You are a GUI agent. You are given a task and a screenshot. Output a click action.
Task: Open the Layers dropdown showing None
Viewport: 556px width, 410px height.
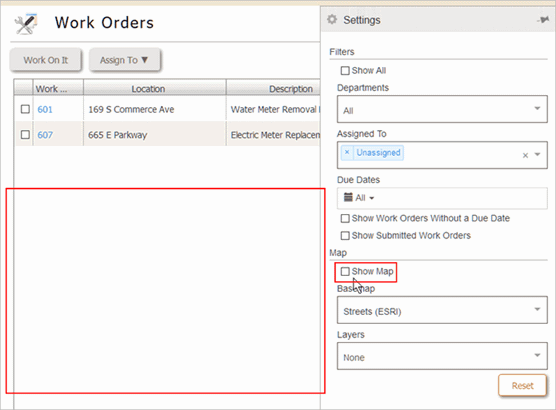click(442, 356)
